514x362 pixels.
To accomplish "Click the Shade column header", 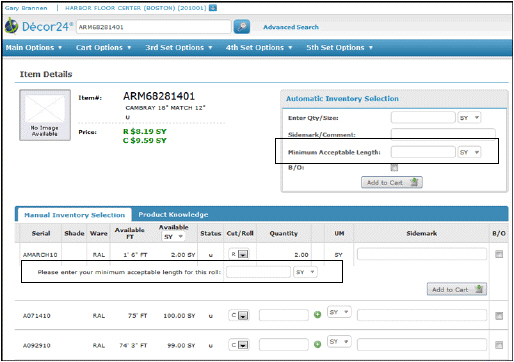I will (x=74, y=233).
